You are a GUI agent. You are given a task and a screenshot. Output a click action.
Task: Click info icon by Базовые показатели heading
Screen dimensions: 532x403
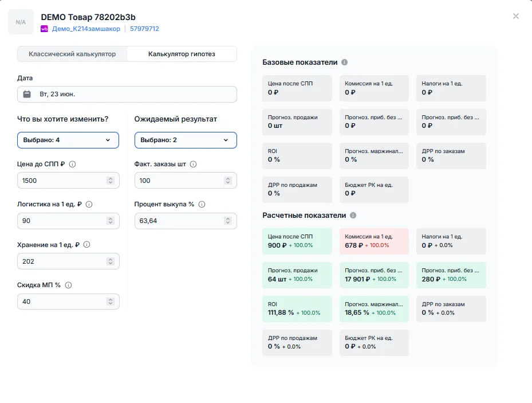344,62
